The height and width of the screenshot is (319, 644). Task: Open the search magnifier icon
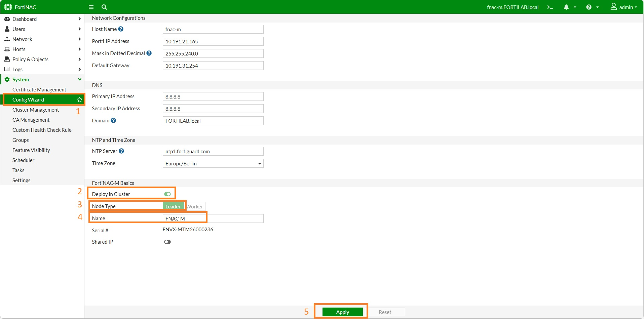coord(104,7)
